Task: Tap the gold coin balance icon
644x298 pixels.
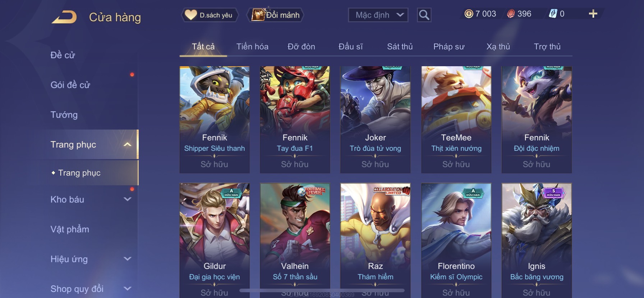Action: tap(469, 14)
